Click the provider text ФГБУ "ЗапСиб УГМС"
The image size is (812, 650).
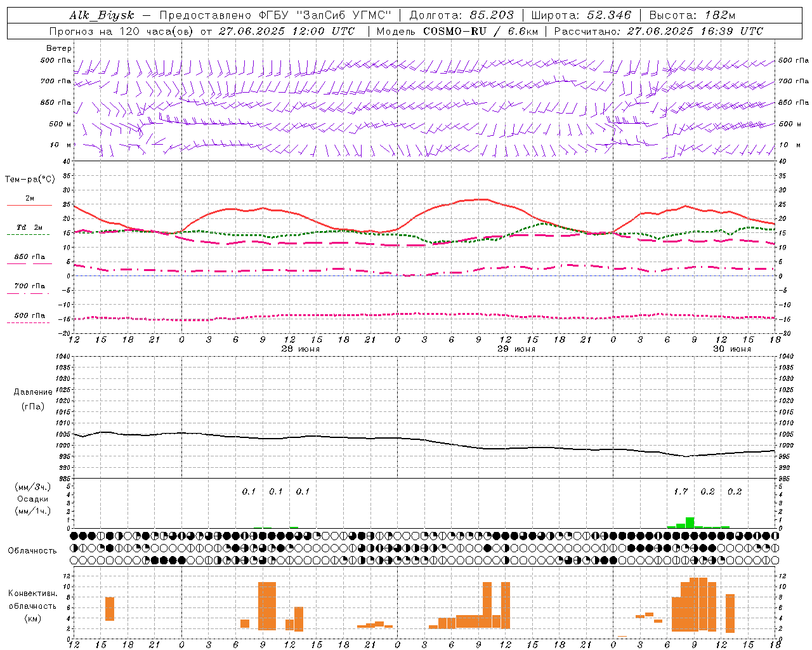[x=325, y=15]
